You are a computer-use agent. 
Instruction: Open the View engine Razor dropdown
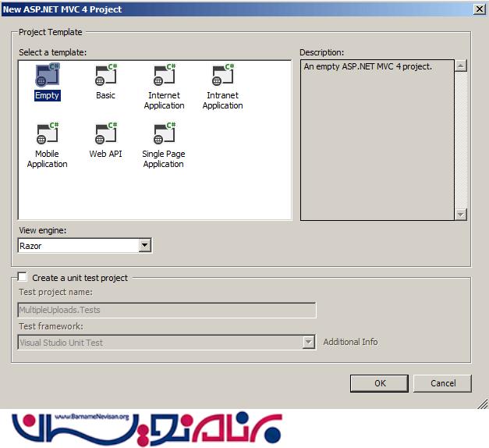[144, 246]
